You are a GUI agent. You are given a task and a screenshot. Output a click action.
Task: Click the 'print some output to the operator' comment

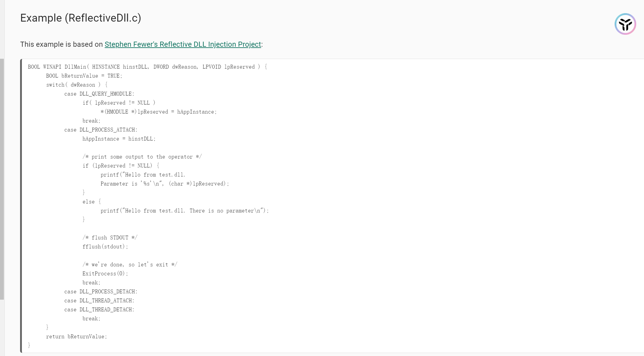142,157
